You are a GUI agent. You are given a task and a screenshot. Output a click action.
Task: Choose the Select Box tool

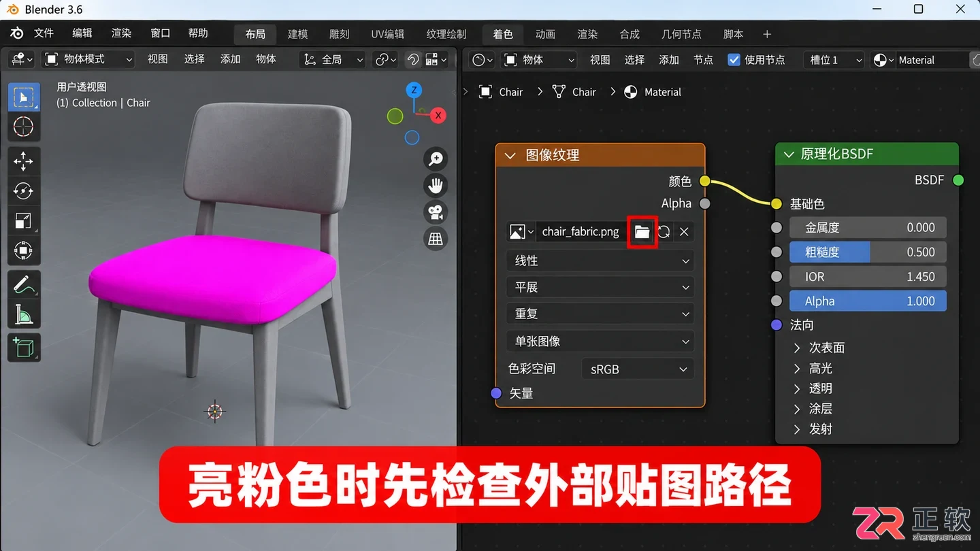pyautogui.click(x=23, y=97)
